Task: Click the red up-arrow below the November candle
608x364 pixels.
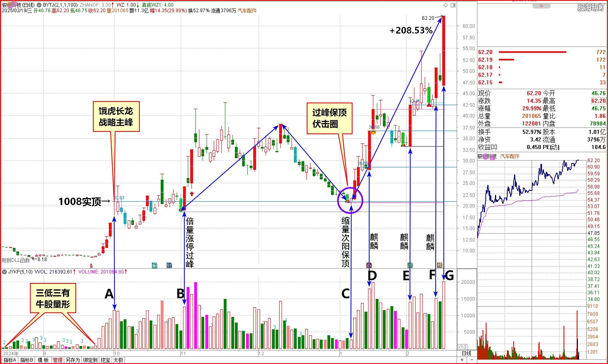Action: pos(192,194)
